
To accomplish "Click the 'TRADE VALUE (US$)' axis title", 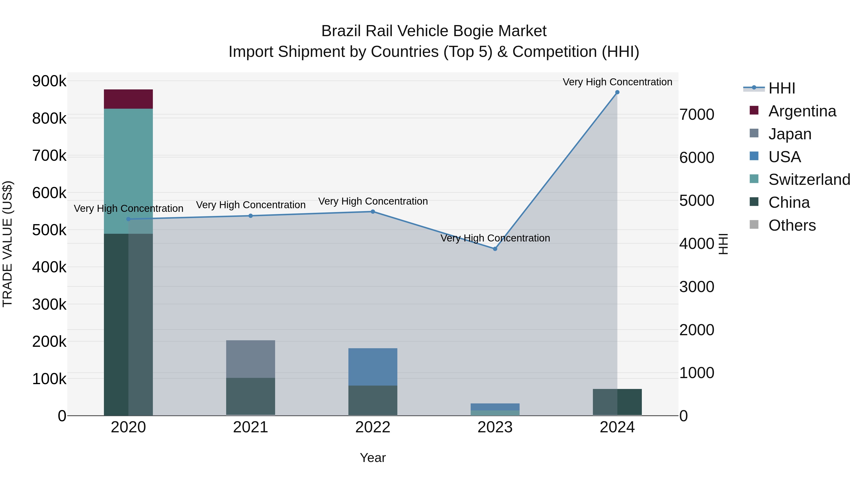I will [x=7, y=244].
